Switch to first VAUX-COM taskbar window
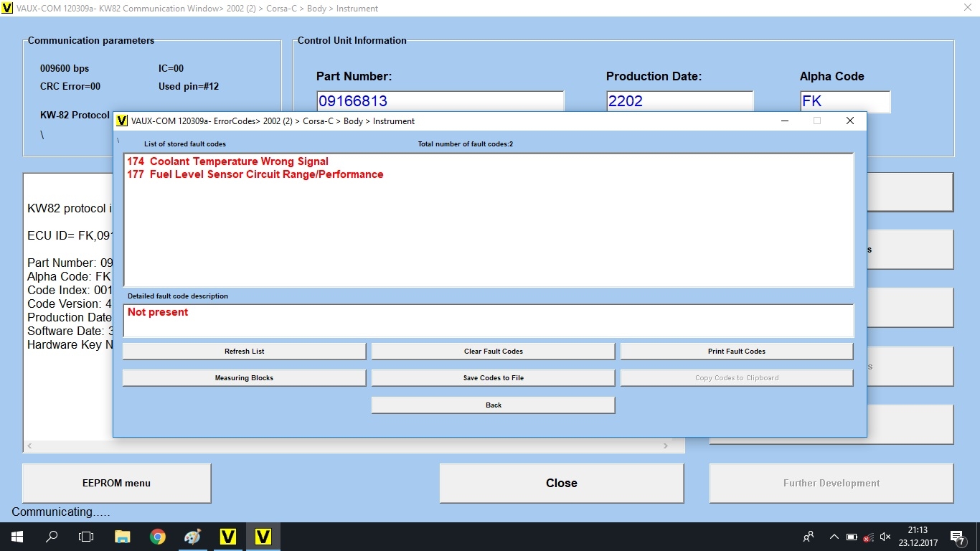980x551 pixels. pos(228,537)
